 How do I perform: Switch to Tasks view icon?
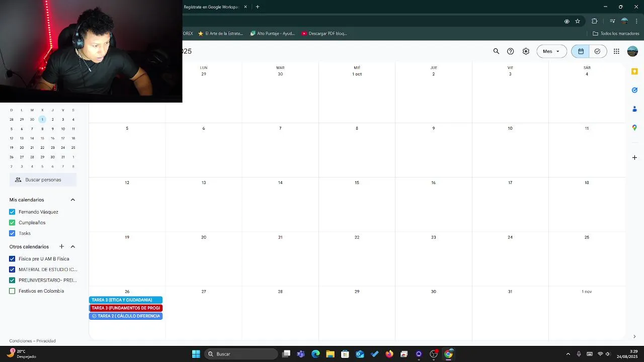(597, 51)
